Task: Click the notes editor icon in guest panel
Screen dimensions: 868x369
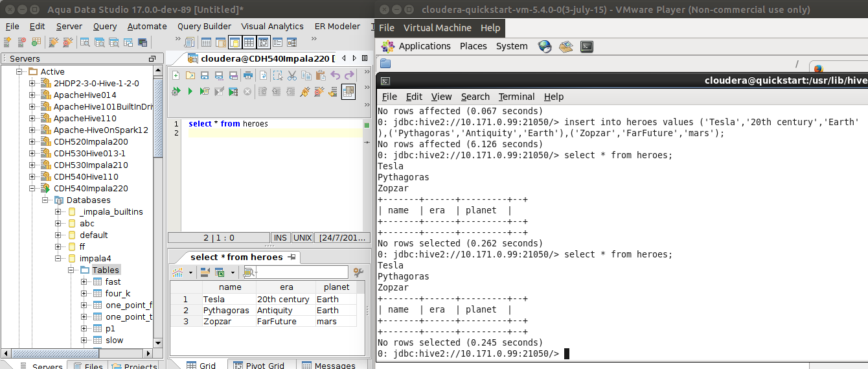Action: pos(566,46)
